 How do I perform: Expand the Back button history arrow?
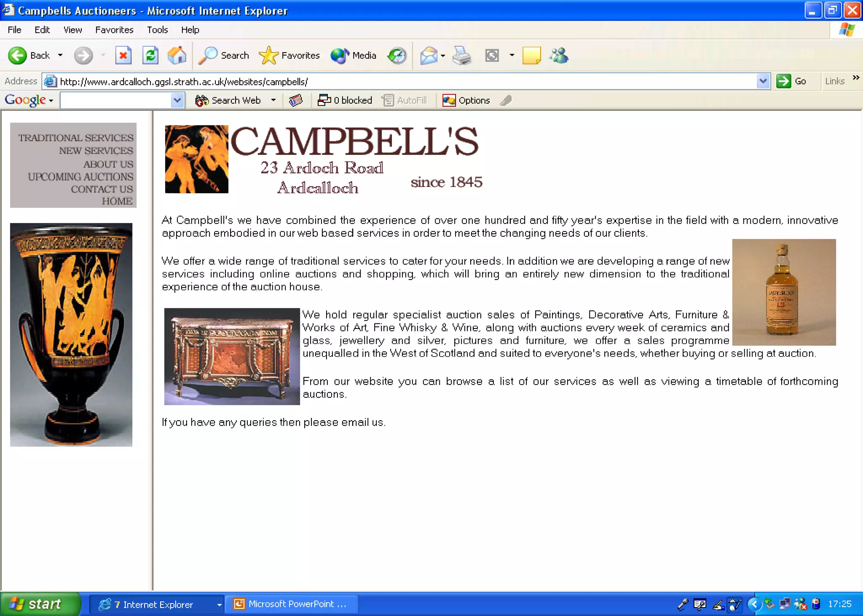click(x=60, y=56)
